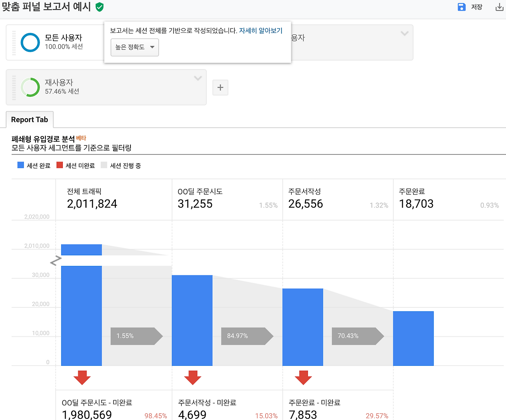Click the + button to add a segment
Screen dimensions: 506x420
[220, 87]
